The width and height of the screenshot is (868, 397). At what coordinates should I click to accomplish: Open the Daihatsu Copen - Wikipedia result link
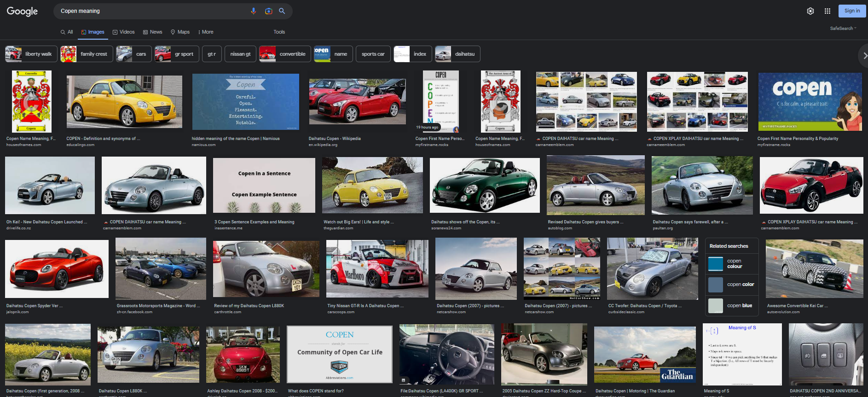[335, 139]
